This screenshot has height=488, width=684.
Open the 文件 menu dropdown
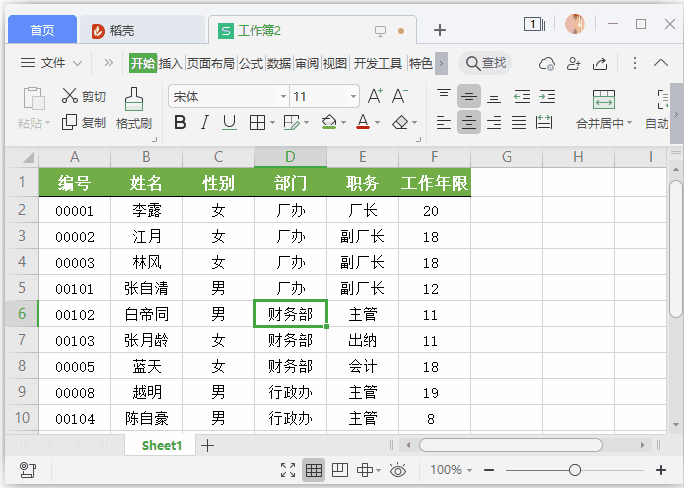click(x=51, y=63)
